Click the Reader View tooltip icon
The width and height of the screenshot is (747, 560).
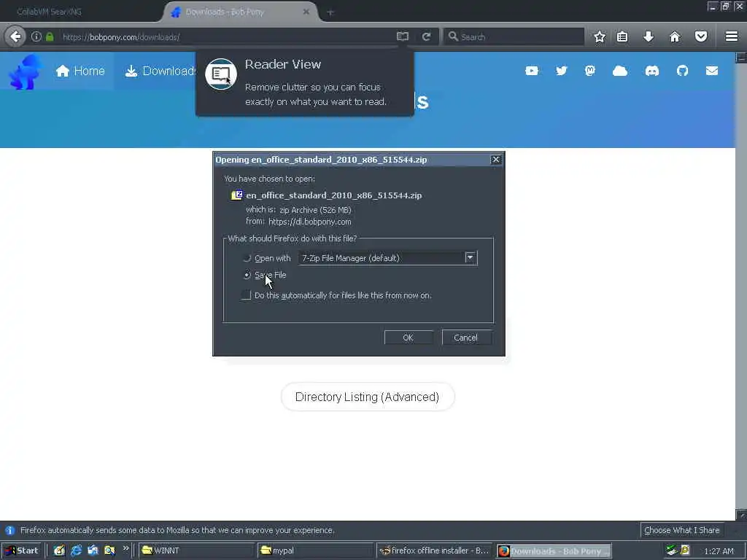221,74
